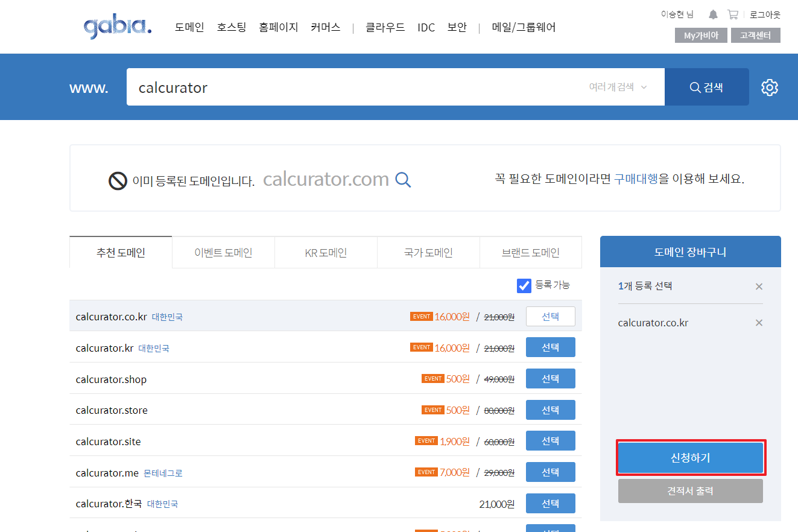798x532 pixels.
Task: Click the calcurator.me domain name
Action: coord(107,473)
